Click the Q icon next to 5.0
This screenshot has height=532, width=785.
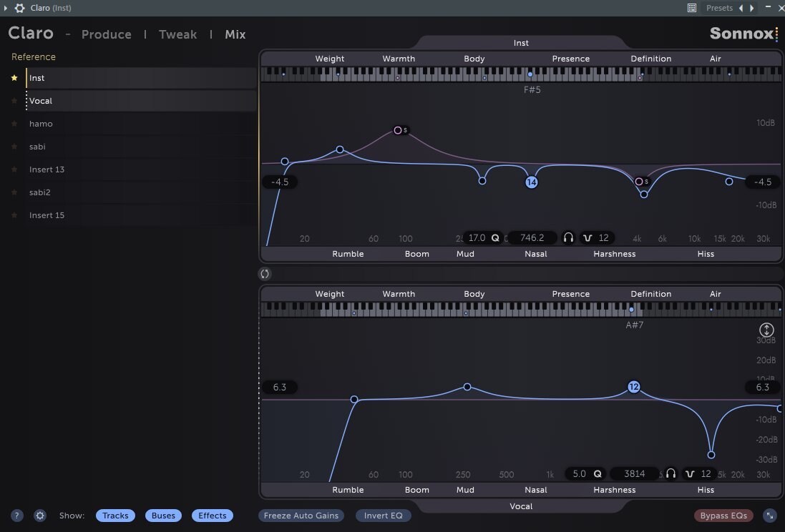pyautogui.click(x=598, y=473)
